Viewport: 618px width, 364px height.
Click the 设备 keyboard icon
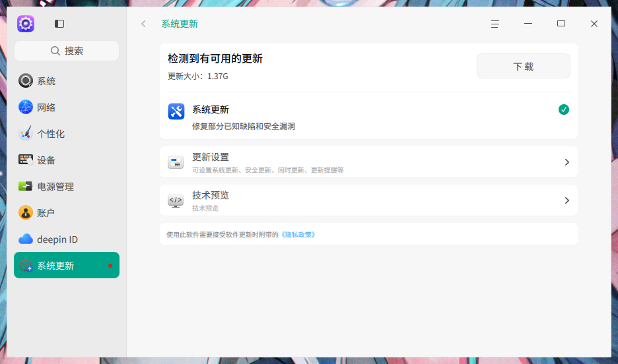(x=26, y=160)
